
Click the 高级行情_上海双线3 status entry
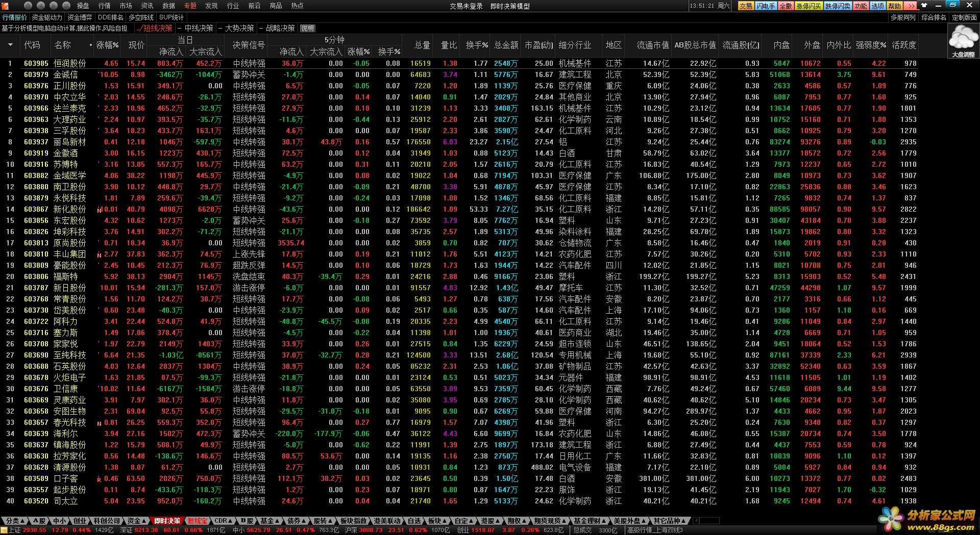pyautogui.click(x=655, y=530)
